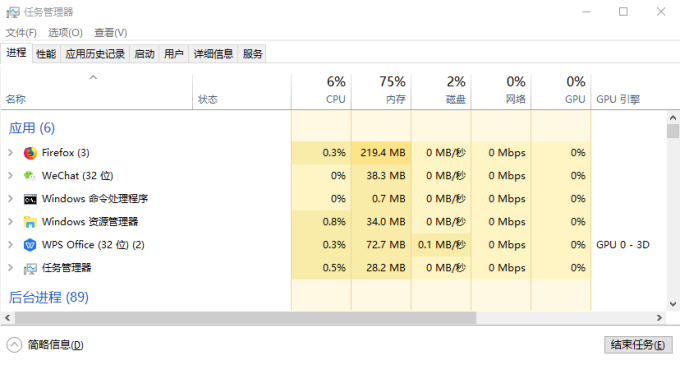
Task: Expand the WeChat (32 位) entry
Action: coord(10,176)
